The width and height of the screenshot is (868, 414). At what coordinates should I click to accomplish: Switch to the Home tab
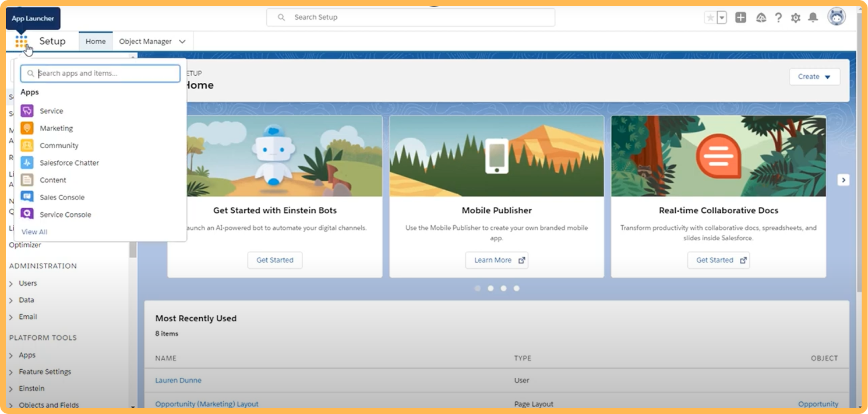coord(96,41)
